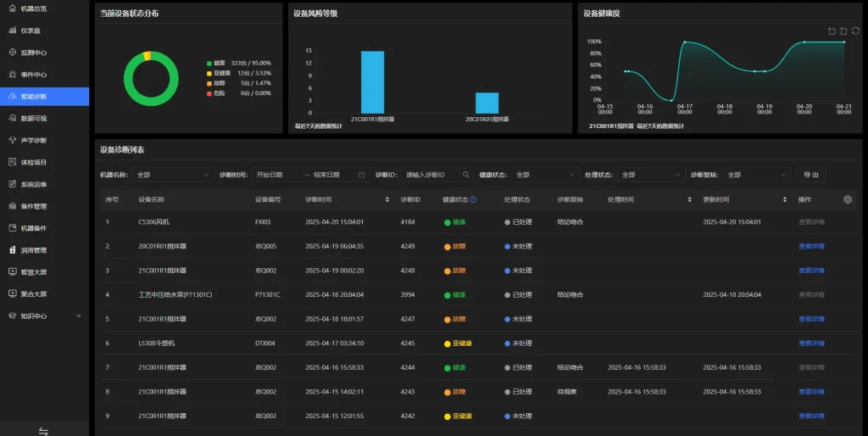The image size is (868, 436).
Task: Click the zoom-select icon in 设备健康度 chart
Action: click(832, 31)
